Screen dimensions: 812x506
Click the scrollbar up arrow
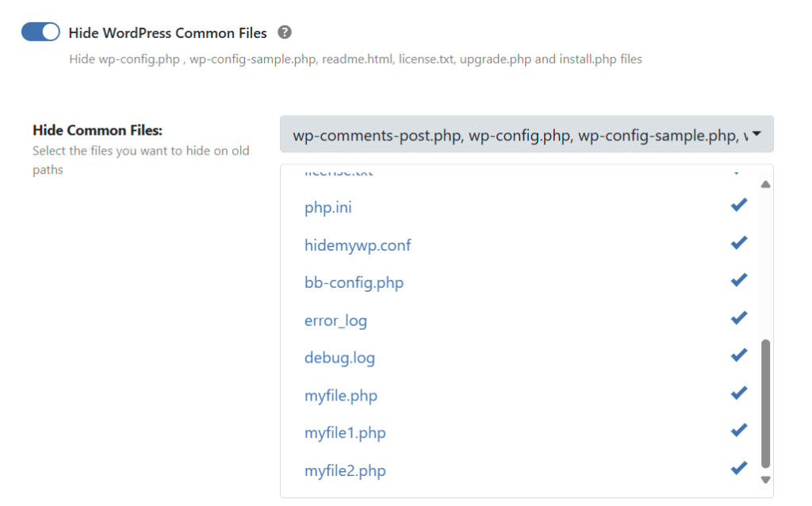(764, 183)
